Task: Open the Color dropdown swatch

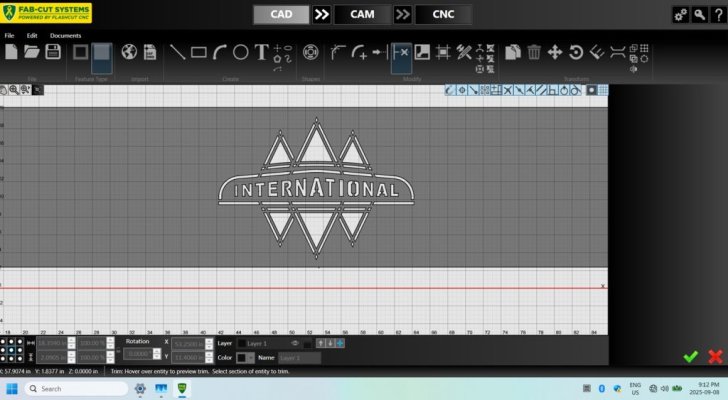Action: 245,357
